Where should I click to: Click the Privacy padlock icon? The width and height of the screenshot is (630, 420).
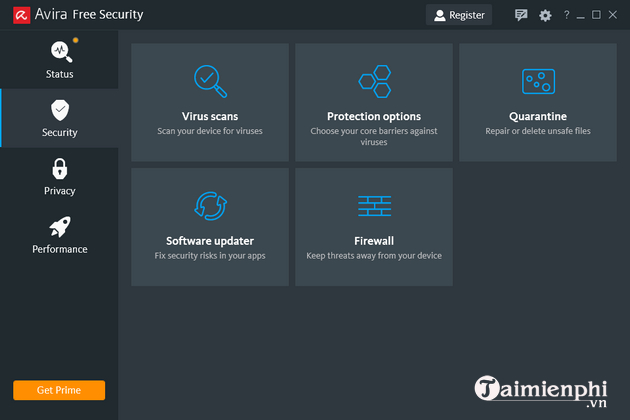point(60,168)
